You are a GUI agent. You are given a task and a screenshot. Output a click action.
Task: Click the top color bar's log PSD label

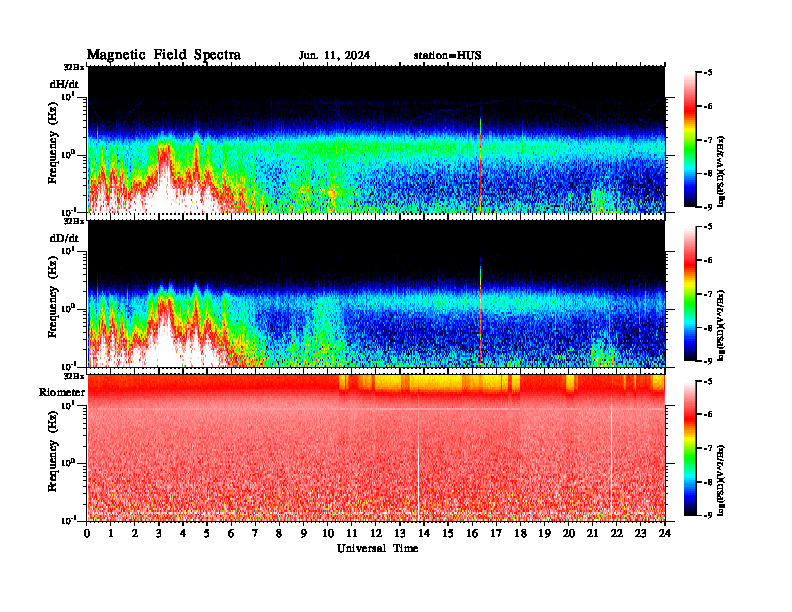click(722, 171)
